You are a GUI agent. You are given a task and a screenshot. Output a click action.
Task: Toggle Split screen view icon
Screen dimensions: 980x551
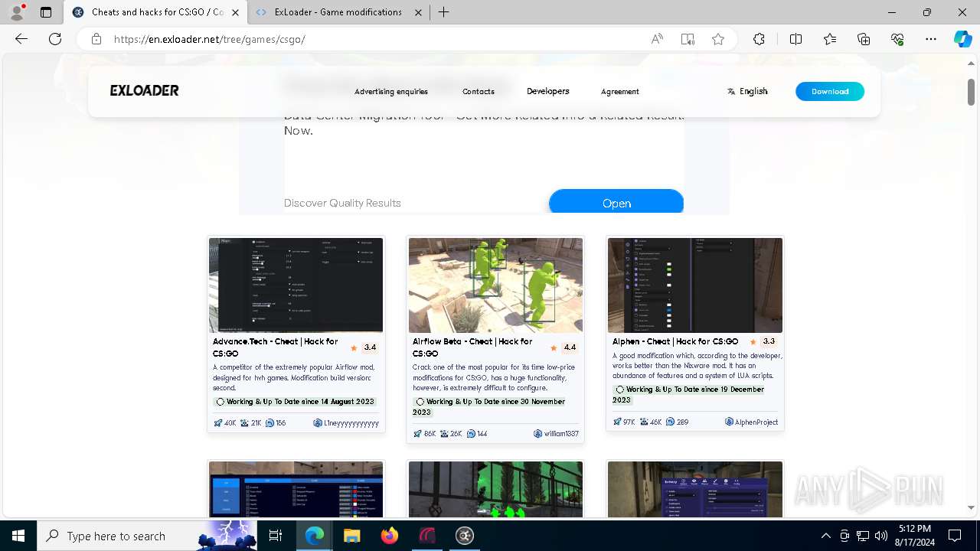[x=795, y=39]
